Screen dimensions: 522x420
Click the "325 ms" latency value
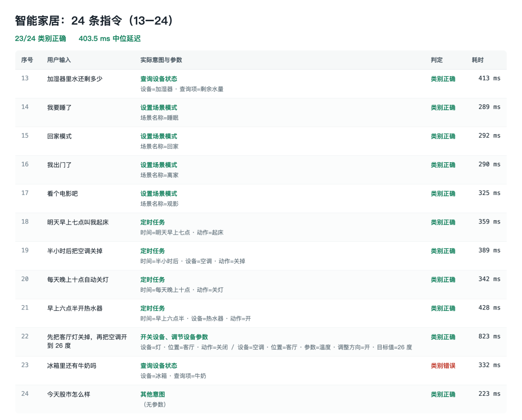coord(489,193)
